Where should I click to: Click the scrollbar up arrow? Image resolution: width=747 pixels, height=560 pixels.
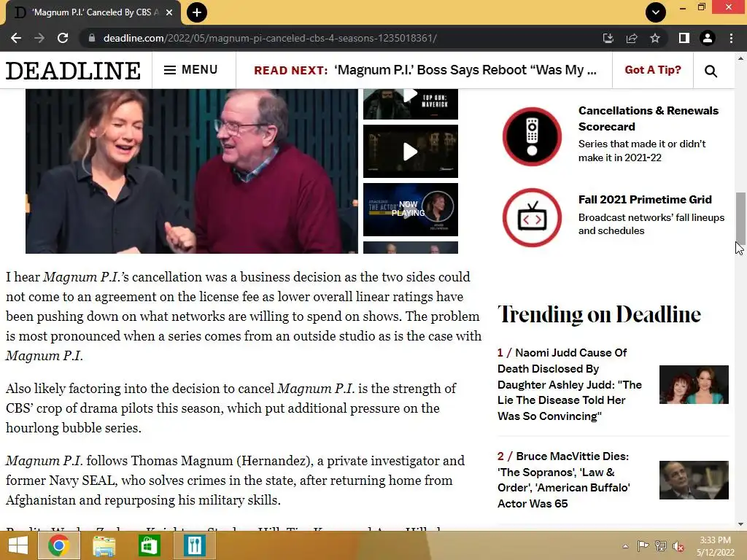(x=740, y=58)
